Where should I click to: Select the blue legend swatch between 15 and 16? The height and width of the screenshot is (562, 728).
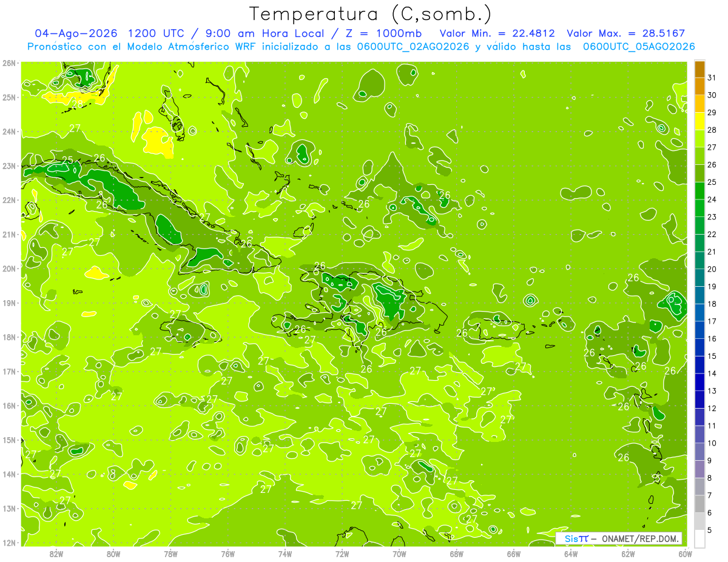(699, 347)
